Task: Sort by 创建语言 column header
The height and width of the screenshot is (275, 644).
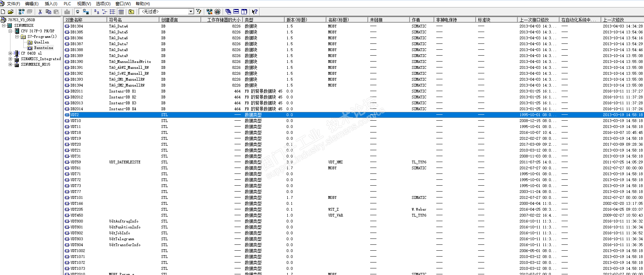Action: [x=180, y=20]
